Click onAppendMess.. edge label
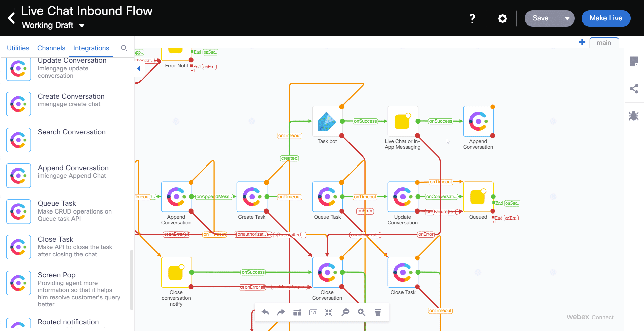Viewport: 644px width, 331px height. (x=214, y=197)
